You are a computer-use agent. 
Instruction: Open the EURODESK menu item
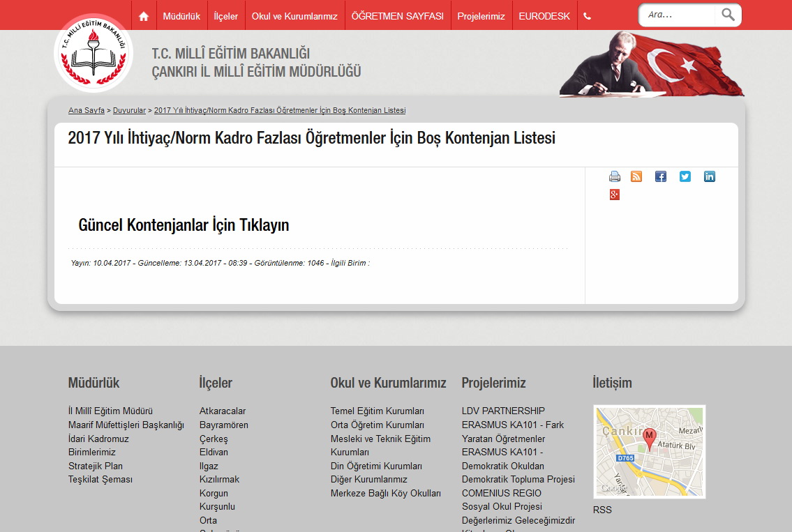(x=544, y=15)
